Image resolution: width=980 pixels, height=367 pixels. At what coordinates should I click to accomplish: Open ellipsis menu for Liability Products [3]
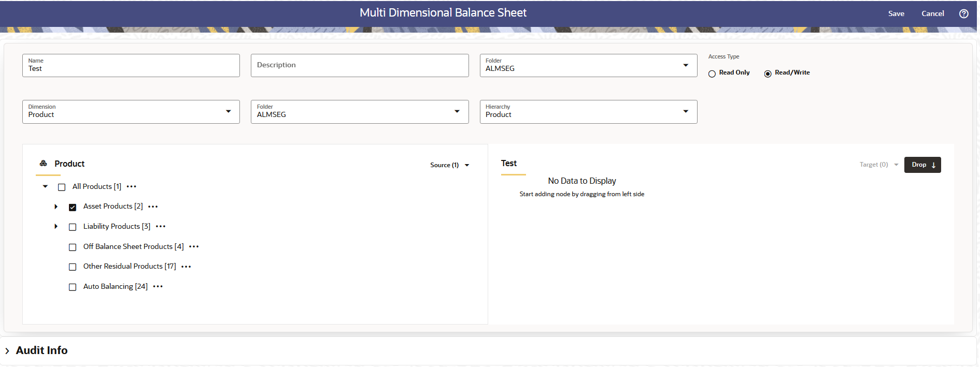click(161, 226)
